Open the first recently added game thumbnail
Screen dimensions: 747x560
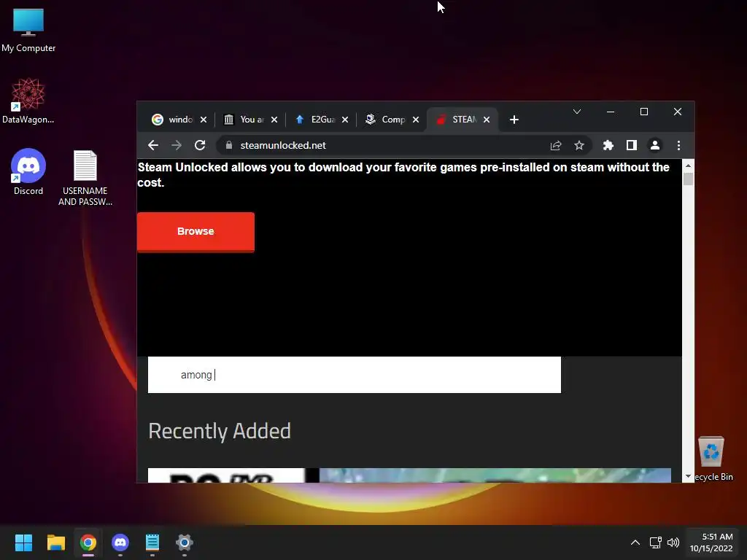pyautogui.click(x=226, y=475)
